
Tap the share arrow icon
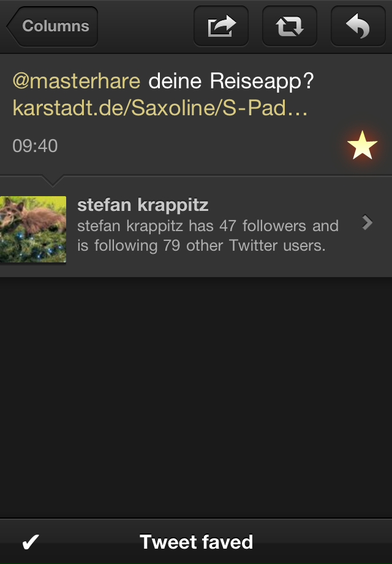tap(221, 26)
